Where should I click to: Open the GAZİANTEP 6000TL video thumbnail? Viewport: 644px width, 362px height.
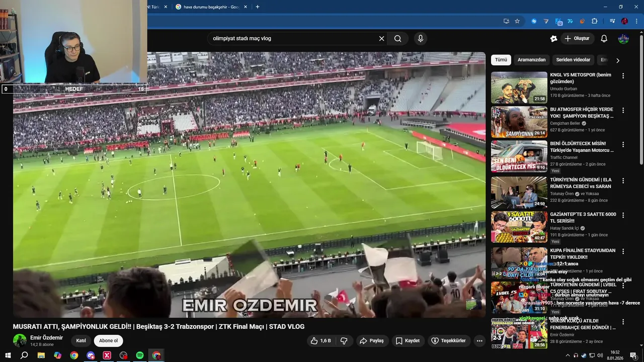[519, 227]
